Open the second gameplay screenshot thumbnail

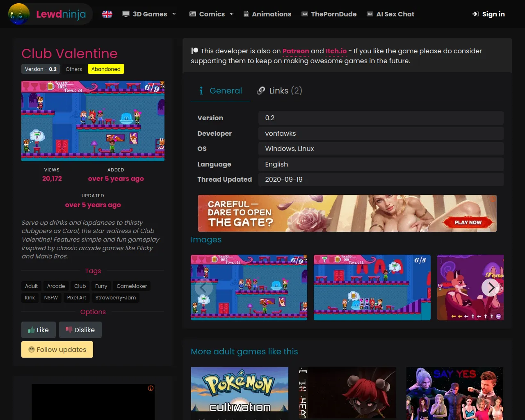[372, 288]
